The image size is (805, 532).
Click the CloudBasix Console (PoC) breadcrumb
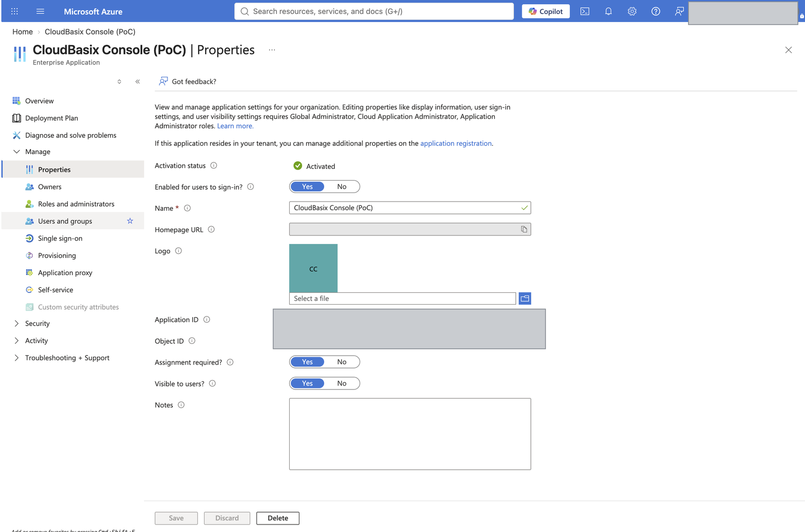pyautogui.click(x=90, y=32)
